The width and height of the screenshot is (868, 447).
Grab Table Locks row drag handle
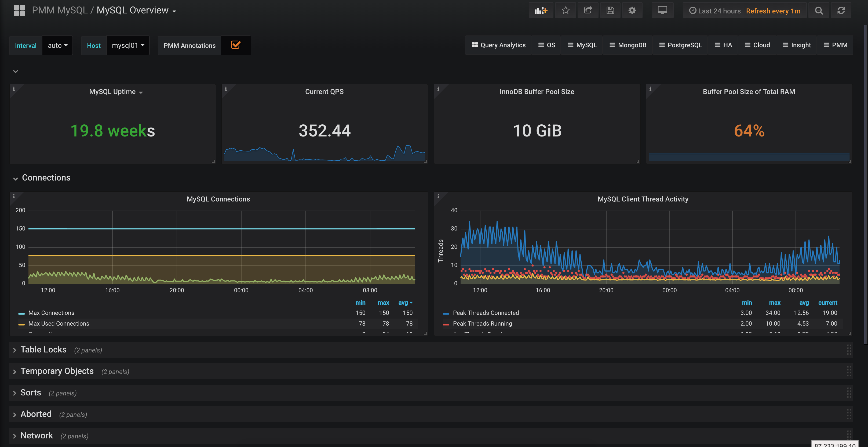pos(849,350)
